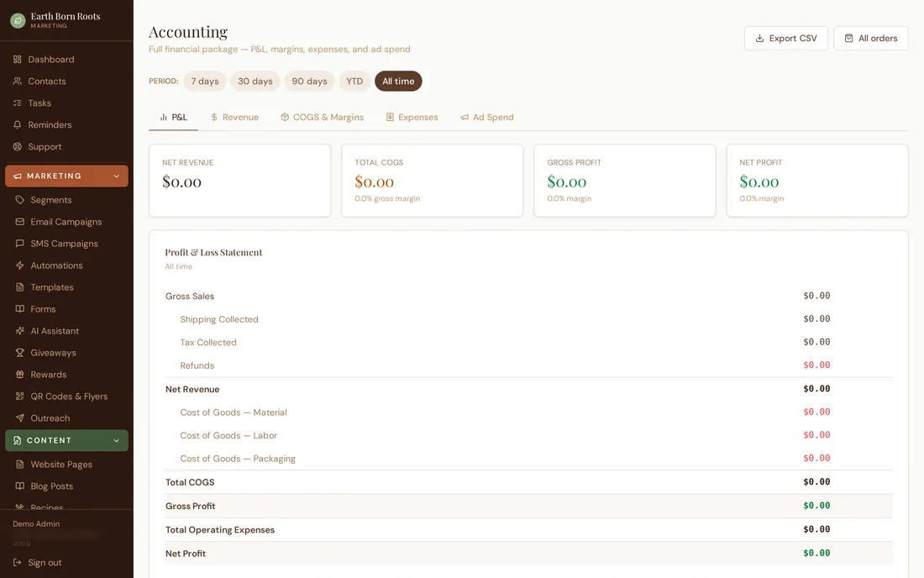Switch to the P&L tab

pos(173,118)
